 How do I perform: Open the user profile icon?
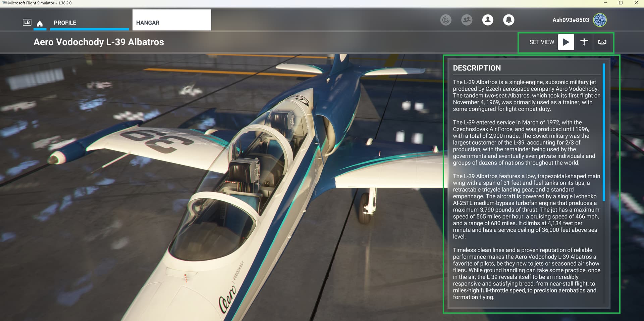(488, 20)
